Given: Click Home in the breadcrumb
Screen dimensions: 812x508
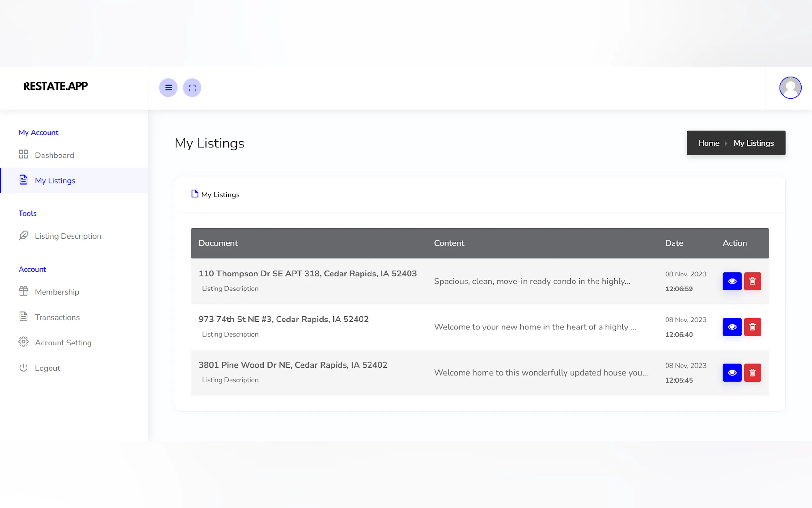Looking at the screenshot, I should point(709,143).
